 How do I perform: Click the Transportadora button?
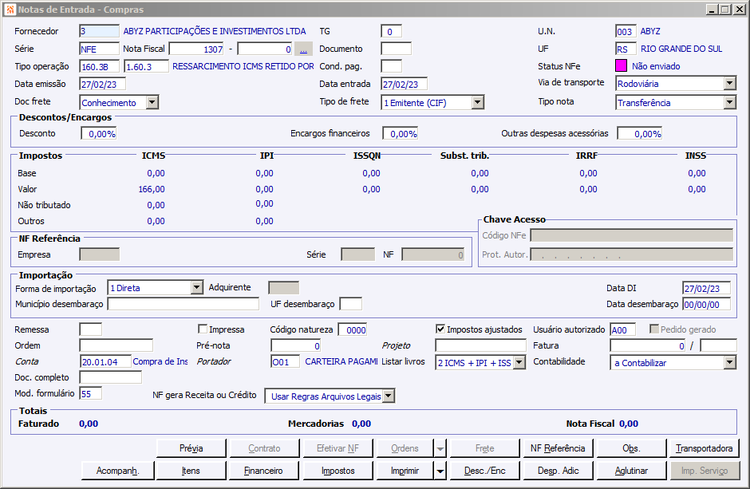(704, 448)
